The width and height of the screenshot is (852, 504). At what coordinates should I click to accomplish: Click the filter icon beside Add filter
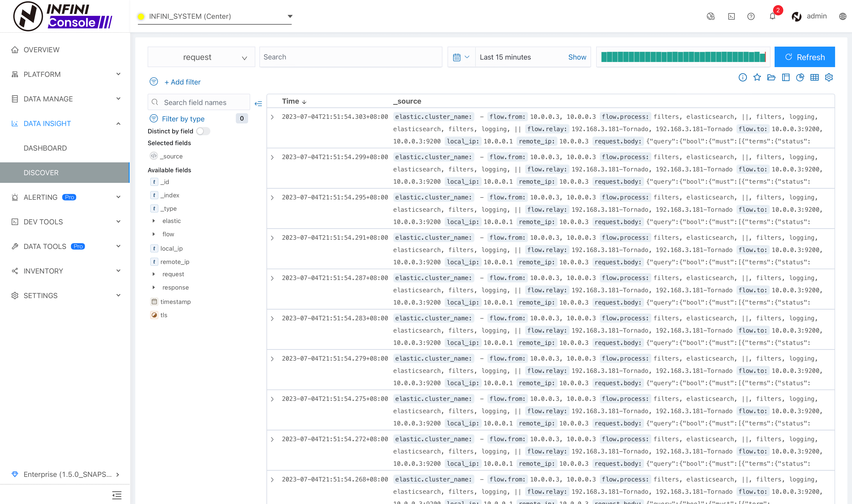pyautogui.click(x=154, y=81)
